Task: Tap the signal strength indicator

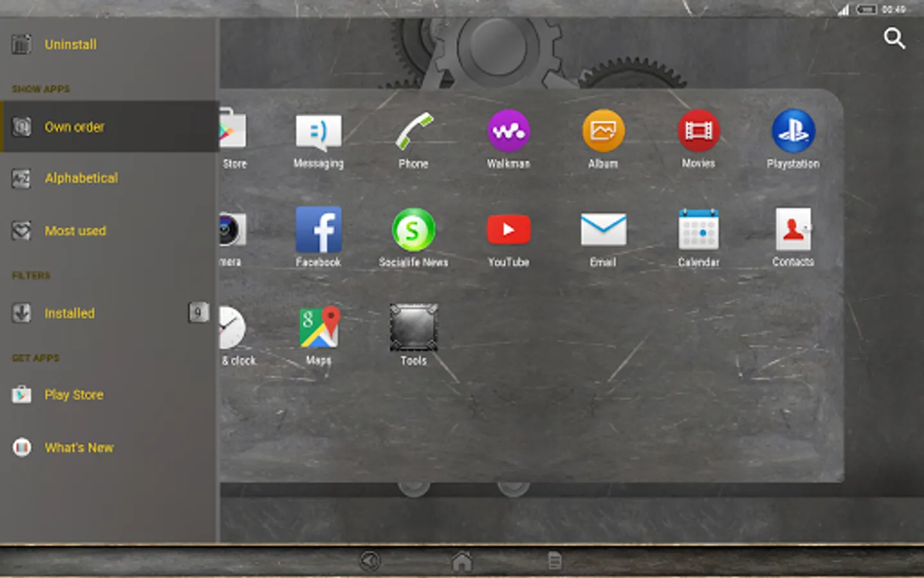Action: pyautogui.click(x=843, y=9)
